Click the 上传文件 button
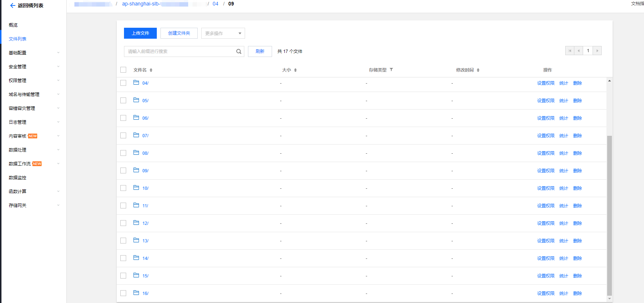The width and height of the screenshot is (644, 303). (140, 33)
